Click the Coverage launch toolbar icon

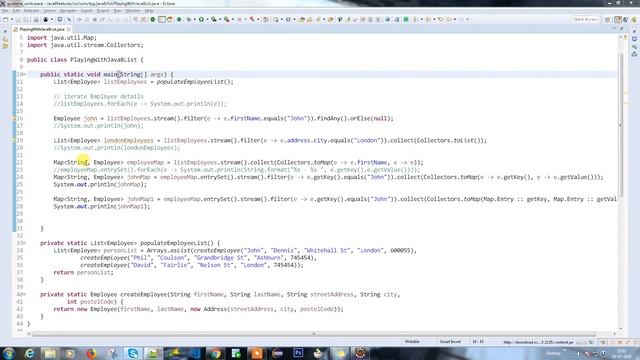[x=213, y=19]
